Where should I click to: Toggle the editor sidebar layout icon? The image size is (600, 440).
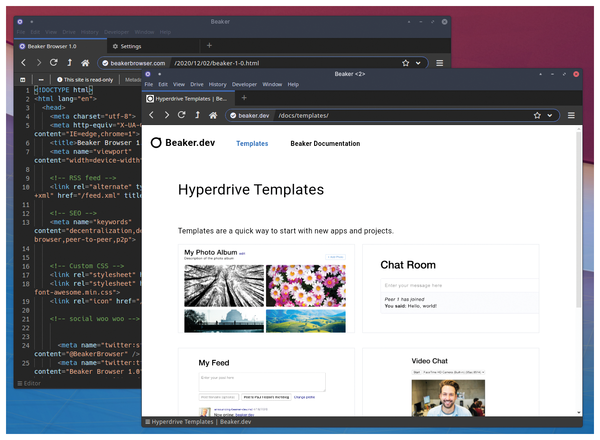(23, 80)
